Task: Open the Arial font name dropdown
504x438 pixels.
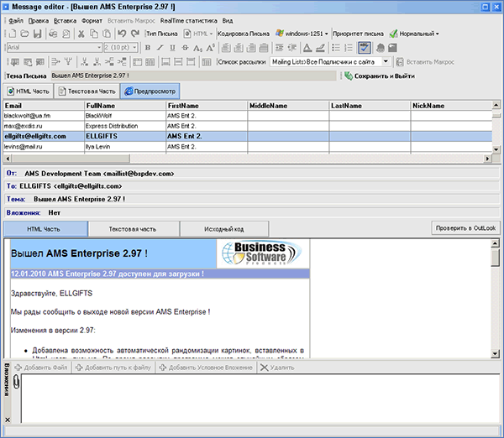Action: tap(99, 48)
